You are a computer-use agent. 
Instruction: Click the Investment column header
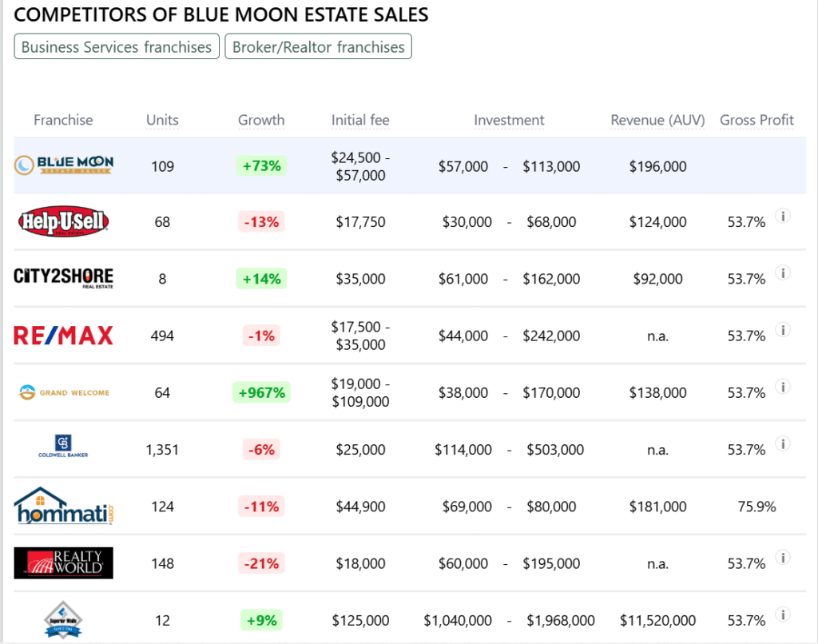point(509,120)
